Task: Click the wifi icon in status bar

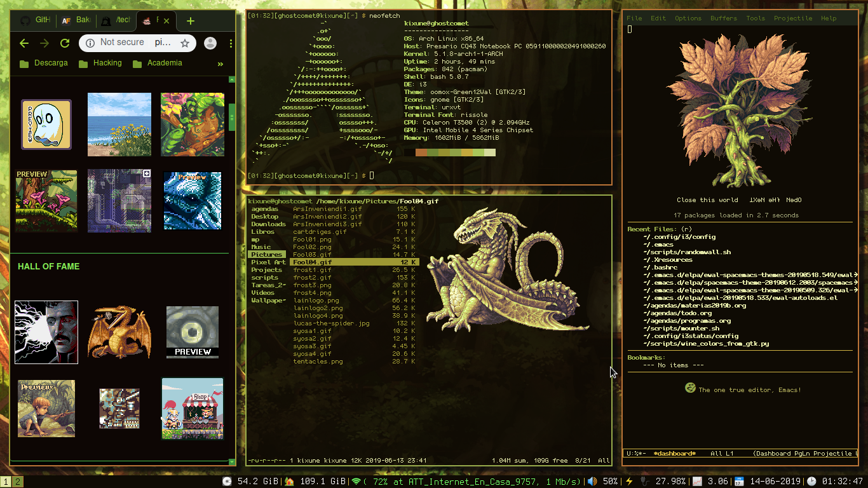Action: click(x=356, y=482)
